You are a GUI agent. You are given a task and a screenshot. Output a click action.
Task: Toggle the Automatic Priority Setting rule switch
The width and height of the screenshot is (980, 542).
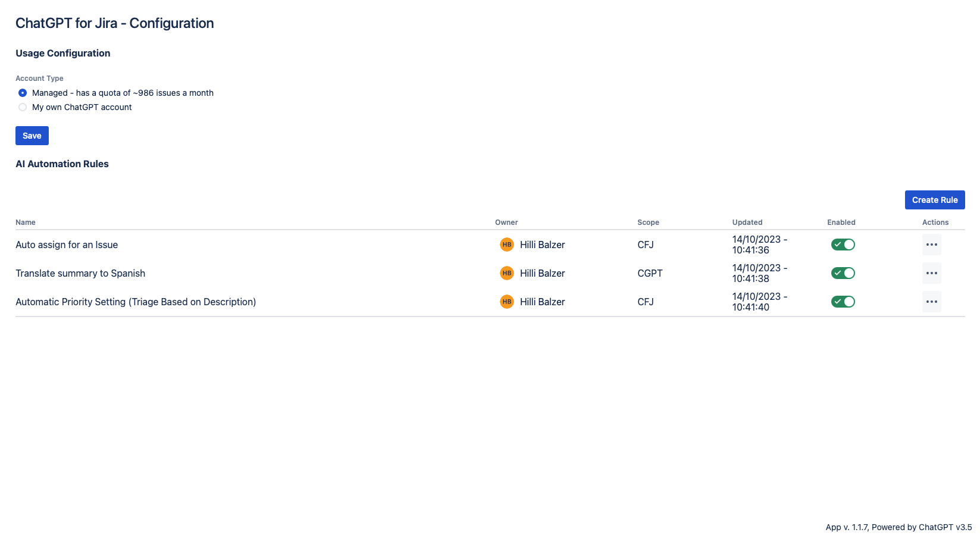[843, 302]
